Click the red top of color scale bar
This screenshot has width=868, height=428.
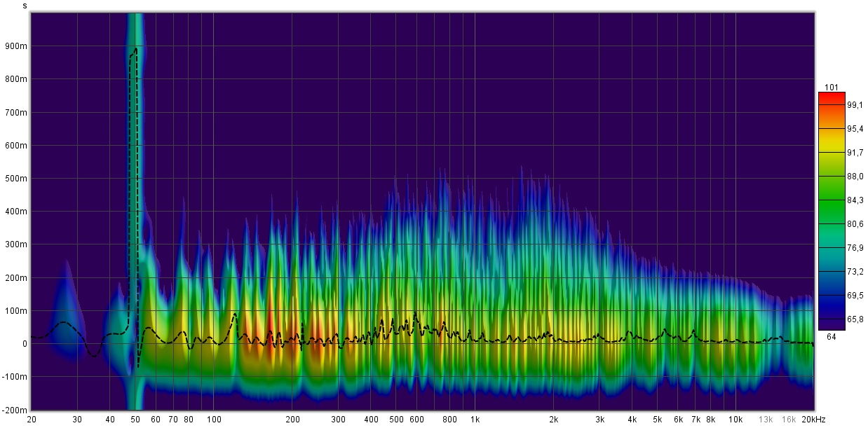click(x=832, y=97)
